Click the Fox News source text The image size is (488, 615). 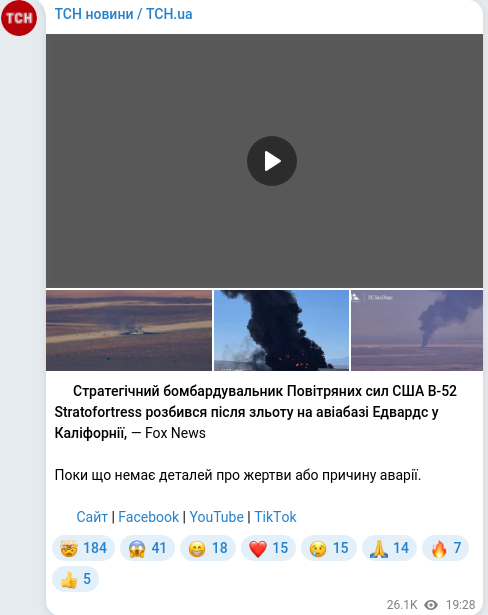175,433
